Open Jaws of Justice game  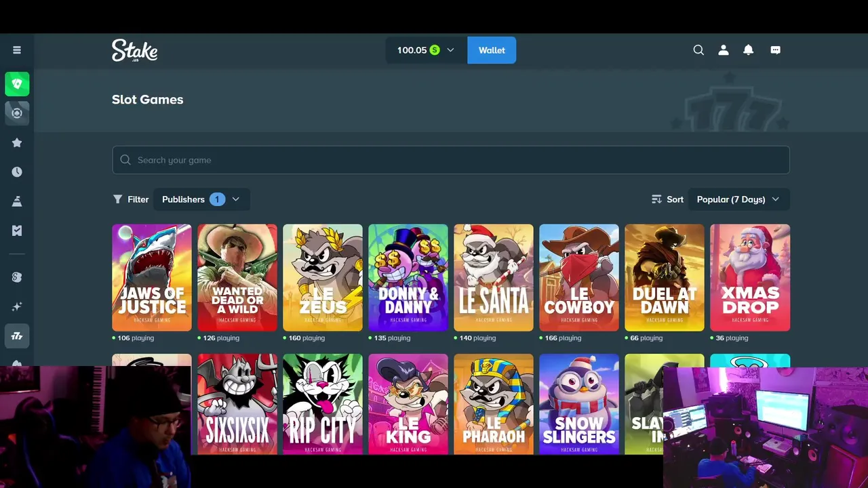click(152, 278)
